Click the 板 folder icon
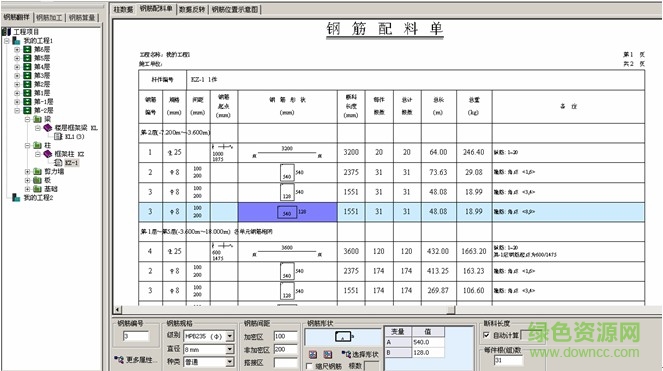 pyautogui.click(x=37, y=180)
